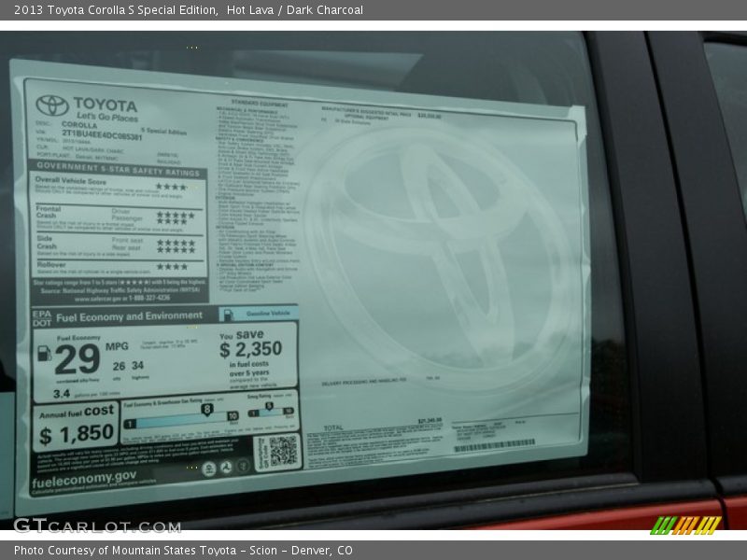Click the fueleconomy.gov link
Viewport: 747px width, 560px height.
click(x=84, y=478)
